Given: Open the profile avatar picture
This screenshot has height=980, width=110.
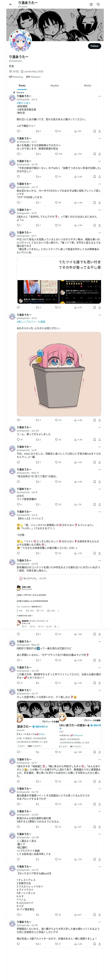Looking at the screenshot, I should coord(20,40).
